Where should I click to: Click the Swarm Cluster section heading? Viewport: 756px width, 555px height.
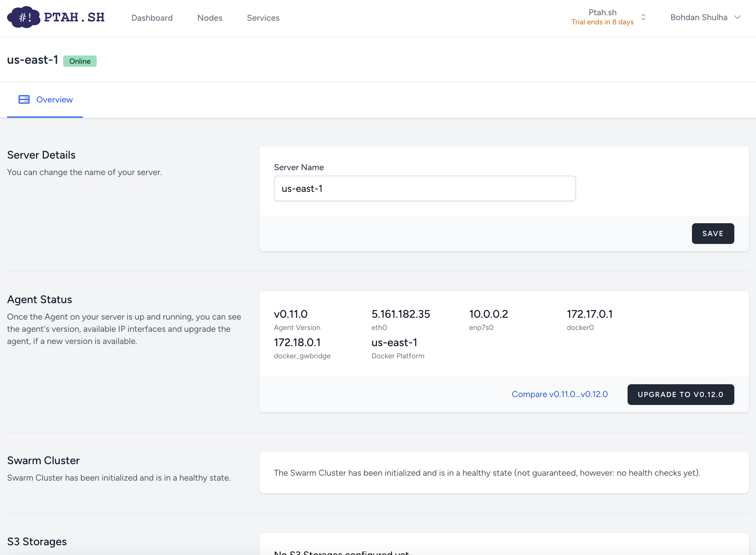point(43,460)
